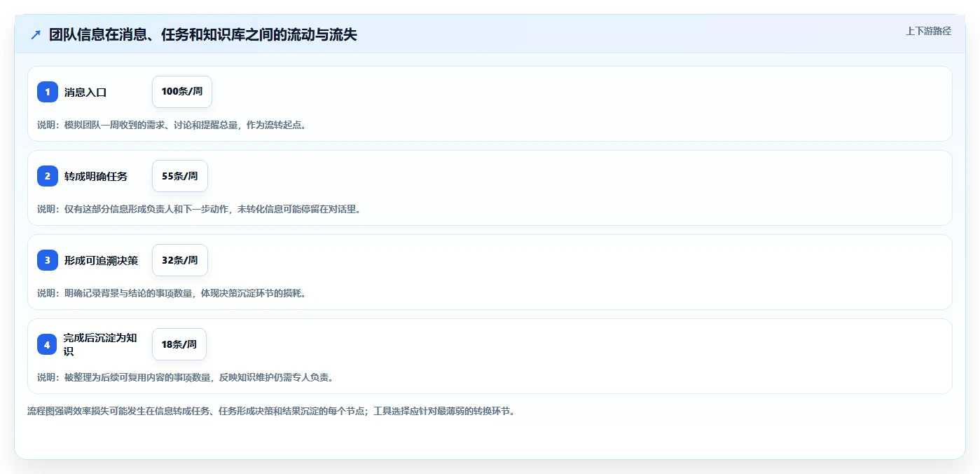Click the title 团队信息在消息、任务和知识库之间的流动与流失
The width and height of the screenshot is (980, 474).
(203, 34)
